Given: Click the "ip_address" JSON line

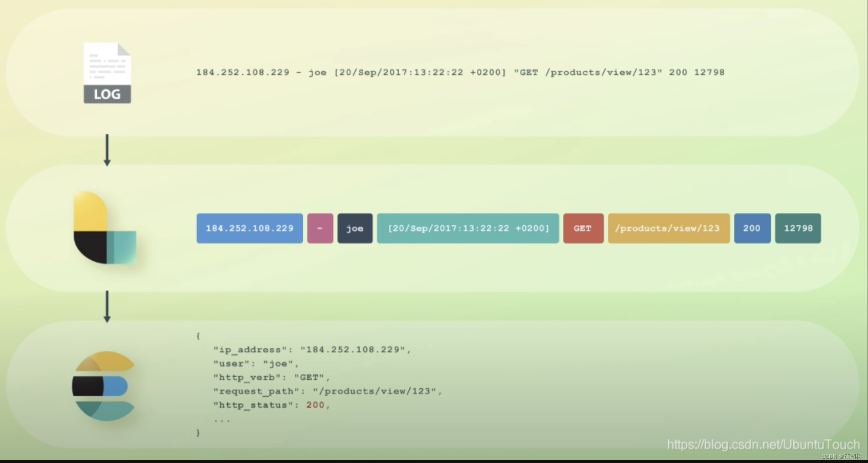Looking at the screenshot, I should [x=312, y=350].
